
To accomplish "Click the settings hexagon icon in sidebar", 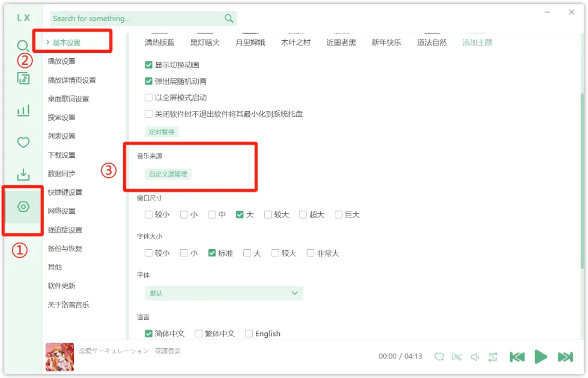I will click(23, 207).
